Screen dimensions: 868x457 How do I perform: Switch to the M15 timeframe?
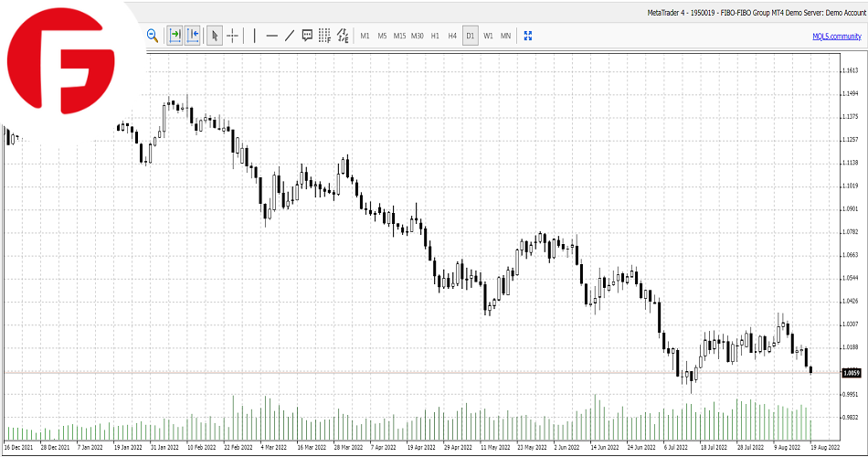(399, 36)
